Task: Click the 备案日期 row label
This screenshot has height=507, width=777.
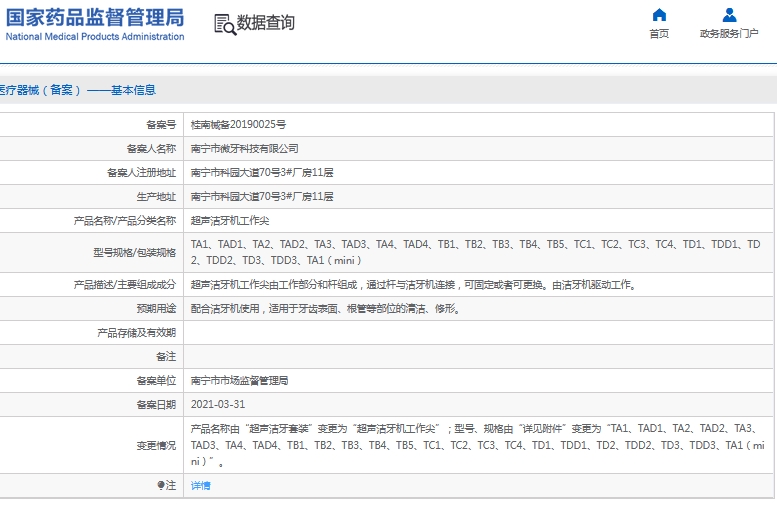Action: 156,405
